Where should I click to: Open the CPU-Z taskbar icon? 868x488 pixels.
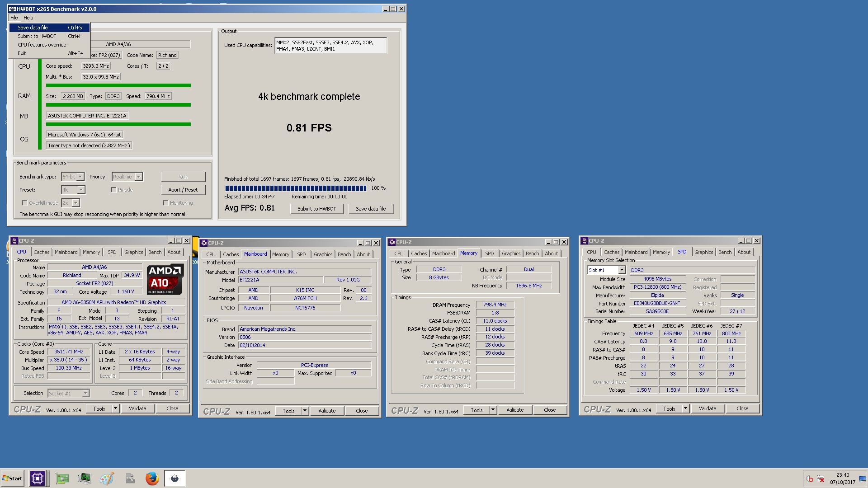pos(38,478)
